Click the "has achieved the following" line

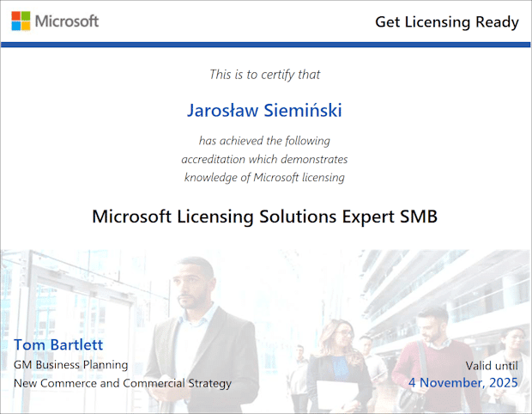coord(264,141)
